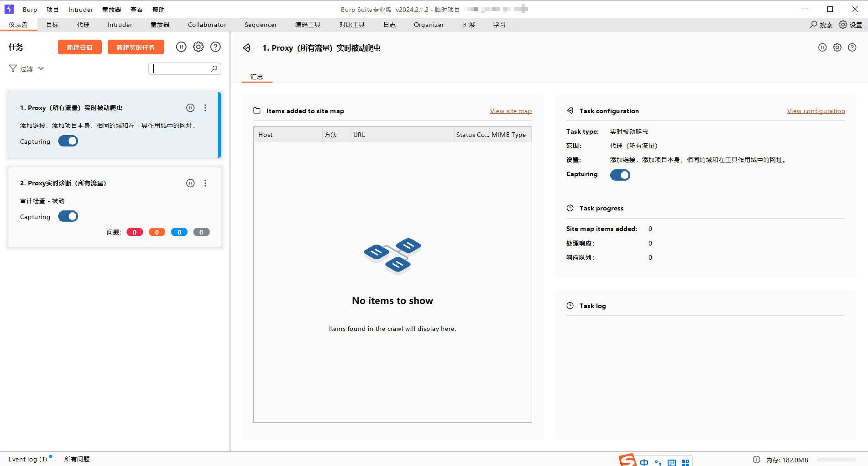Screen dimensions: 868x466
Task: Click the search magnifier in task filter box
Action: tap(214, 68)
